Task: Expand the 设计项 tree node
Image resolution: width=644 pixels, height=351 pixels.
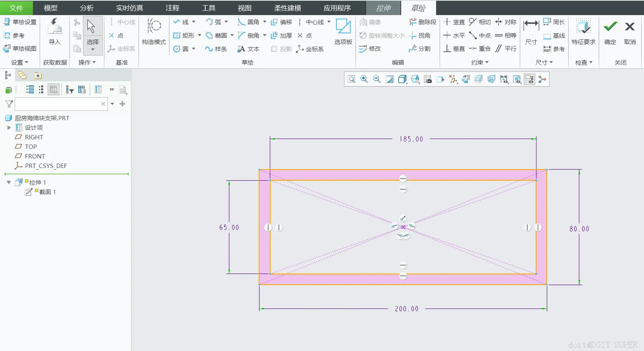Action: click(9, 127)
